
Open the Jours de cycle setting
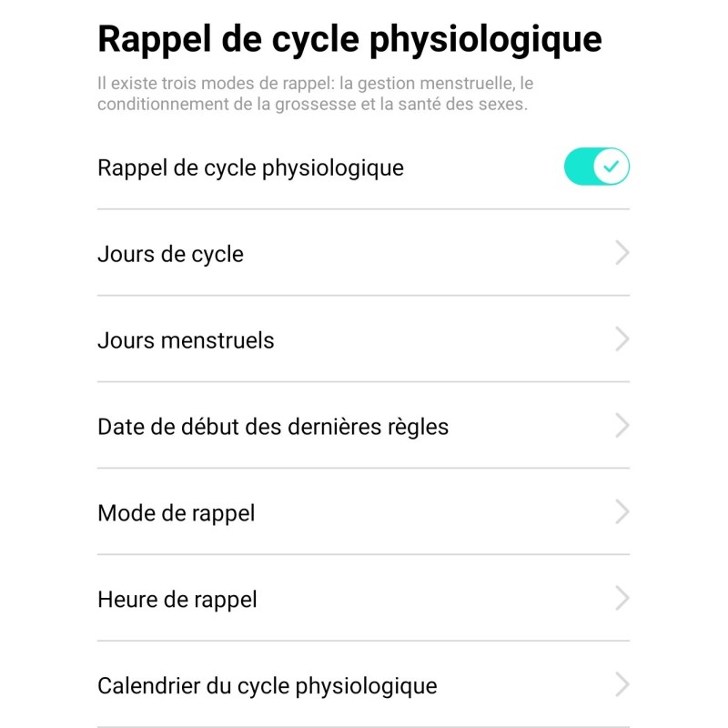tap(171, 254)
